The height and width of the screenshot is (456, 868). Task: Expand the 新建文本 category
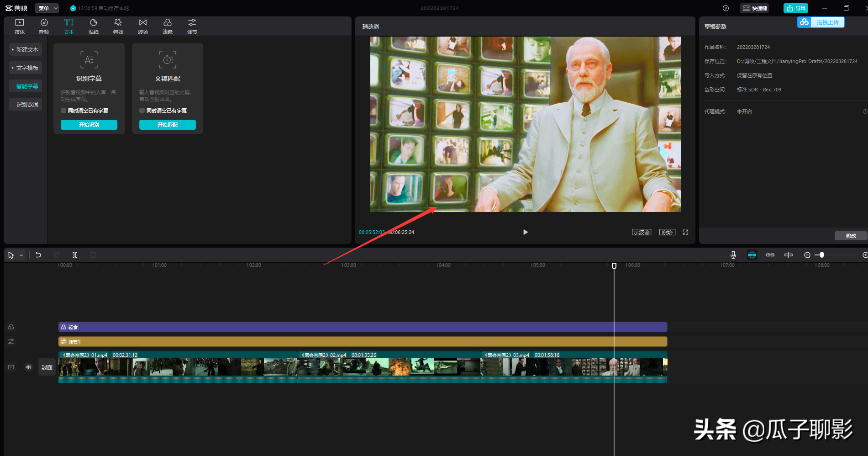click(x=26, y=49)
